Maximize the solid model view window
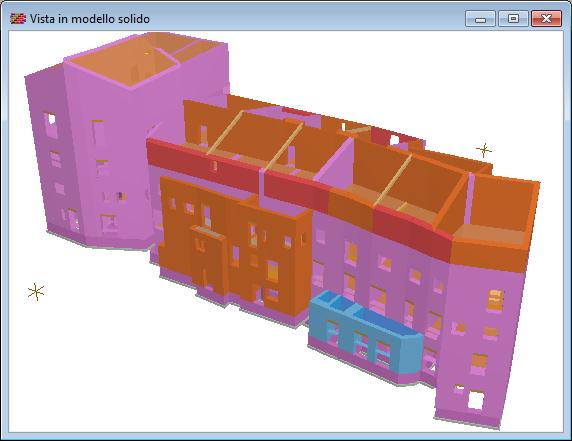The image size is (572, 441). (513, 19)
